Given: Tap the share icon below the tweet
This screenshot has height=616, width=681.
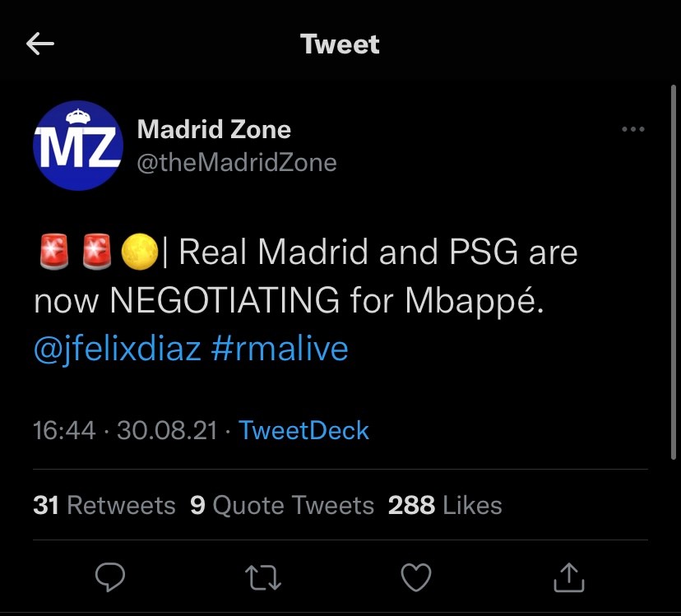Looking at the screenshot, I should point(569,577).
